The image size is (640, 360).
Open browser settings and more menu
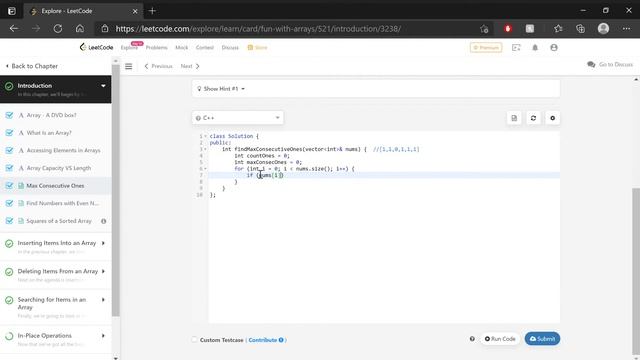pos(627,29)
